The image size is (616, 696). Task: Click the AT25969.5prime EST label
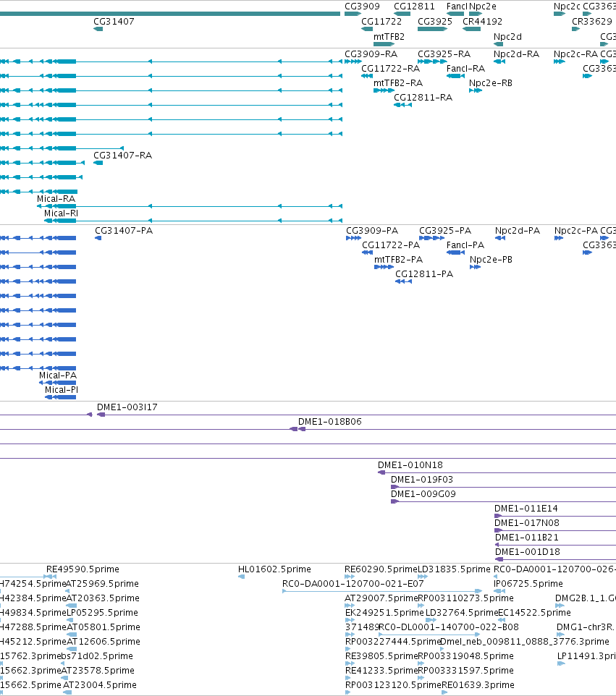pos(102,584)
